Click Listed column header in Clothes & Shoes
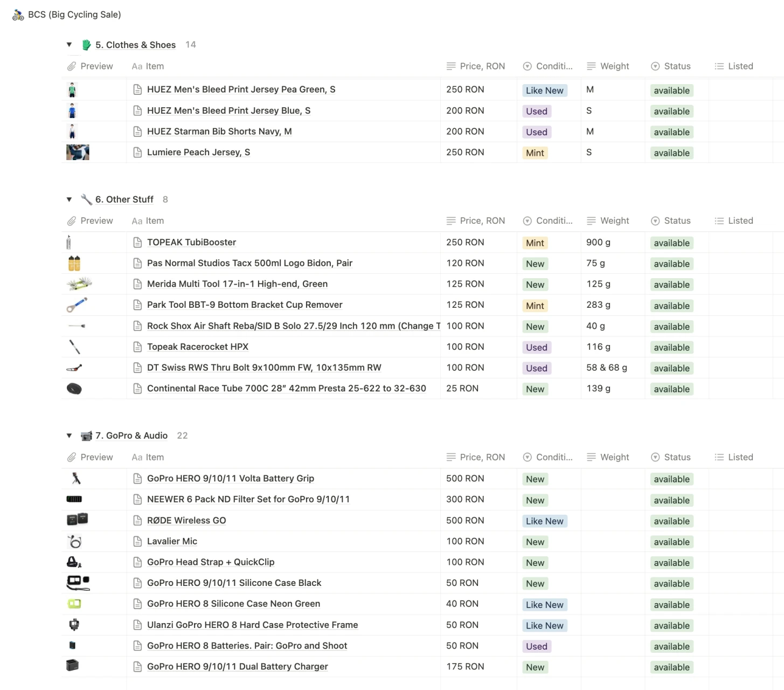Viewport: 784px width, 690px height. (x=734, y=66)
